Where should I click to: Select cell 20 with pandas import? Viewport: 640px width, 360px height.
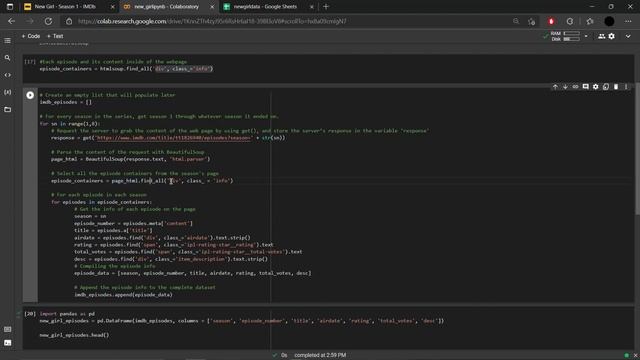328,328
